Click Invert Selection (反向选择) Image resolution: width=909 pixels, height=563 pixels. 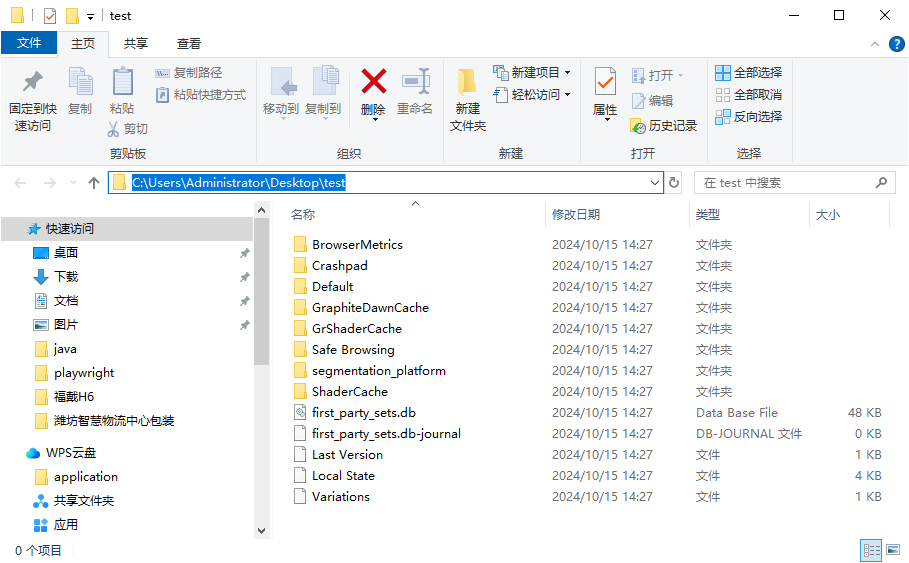(x=748, y=117)
